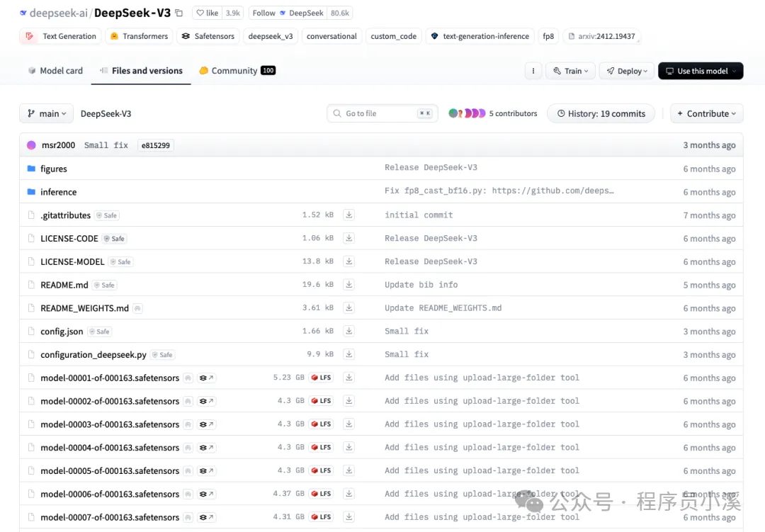Click the like heart button
This screenshot has height=532, width=765.
(208, 13)
